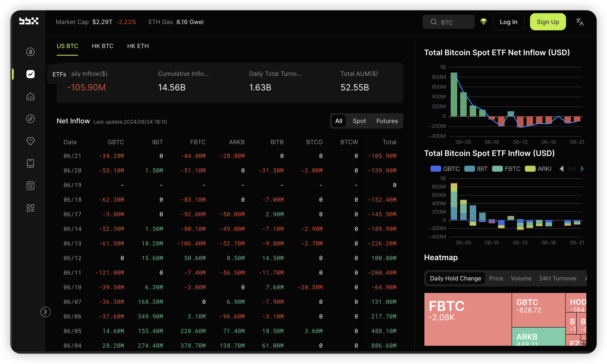607x364 pixels.
Task: Click the -83.10M FBTC cell for 06/18
Action: tap(193, 200)
